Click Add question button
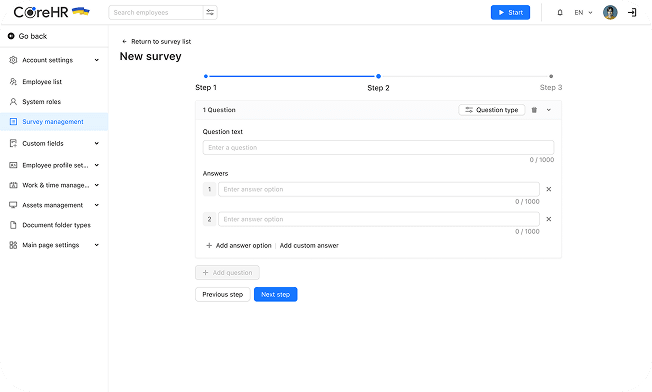Image resolution: width=652 pixels, height=392 pixels. click(x=227, y=273)
